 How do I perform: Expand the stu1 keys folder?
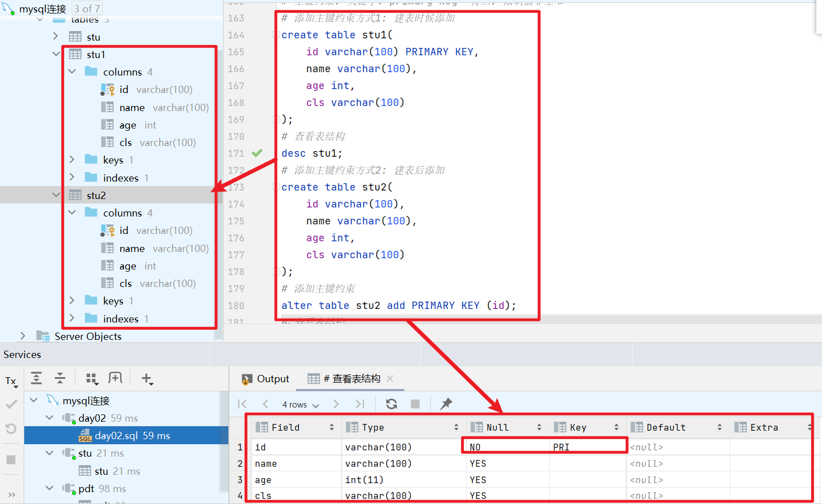click(72, 160)
